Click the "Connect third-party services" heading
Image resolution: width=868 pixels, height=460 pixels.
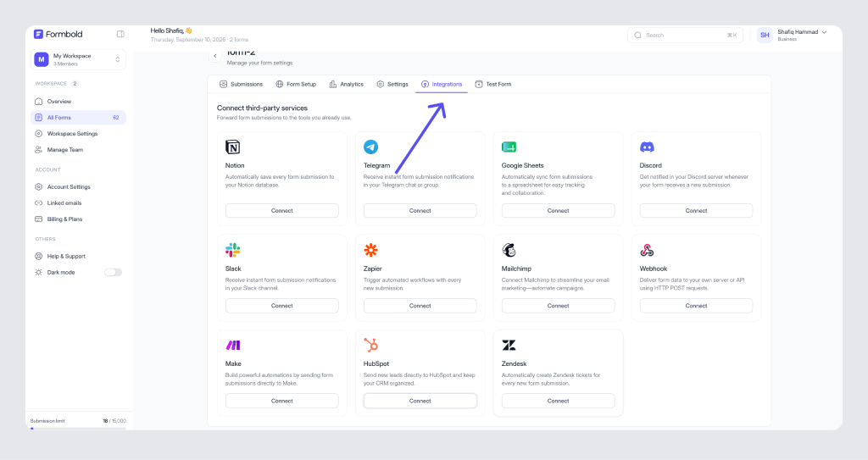pyautogui.click(x=262, y=108)
